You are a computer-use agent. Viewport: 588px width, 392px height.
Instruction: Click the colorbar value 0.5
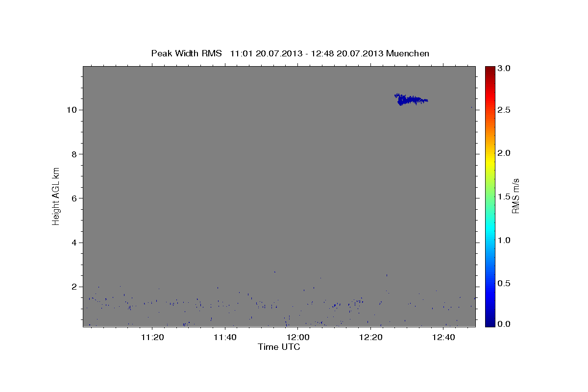point(504,284)
